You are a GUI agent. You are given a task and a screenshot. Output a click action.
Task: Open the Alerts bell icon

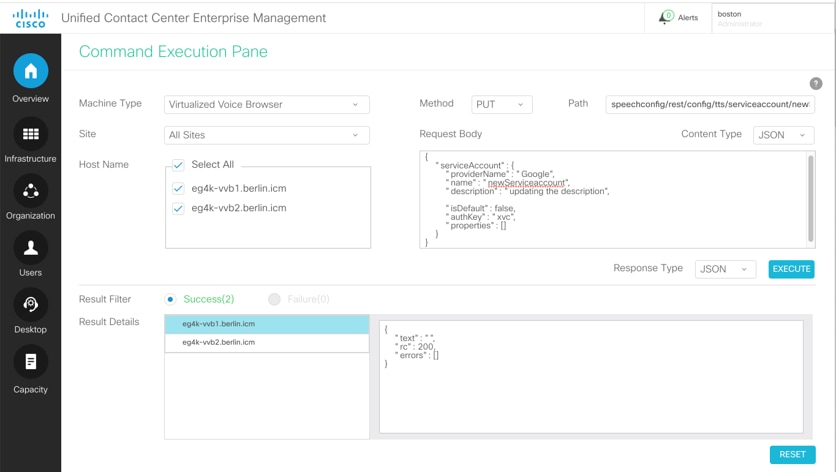[x=666, y=17]
